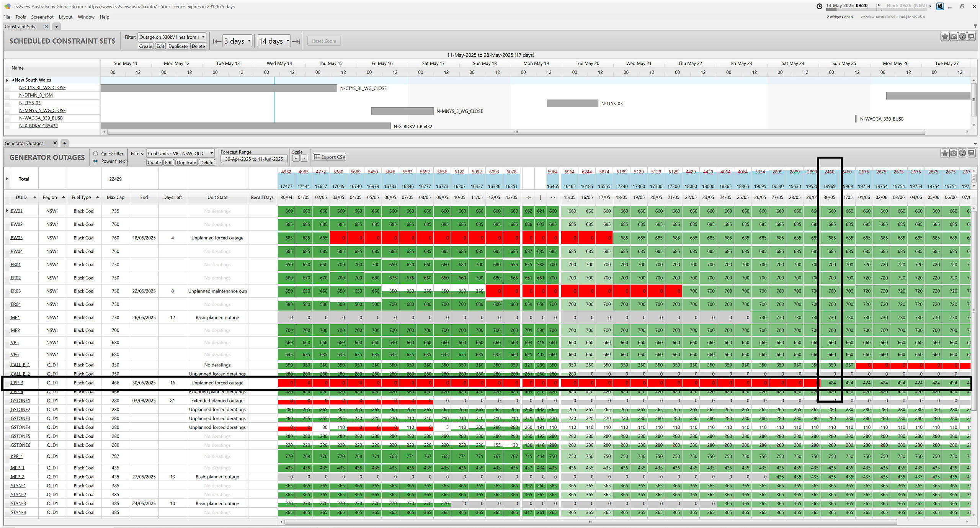Click generator outages horizontal scrollbar
This screenshot has height=528, width=980.
coord(590,522)
